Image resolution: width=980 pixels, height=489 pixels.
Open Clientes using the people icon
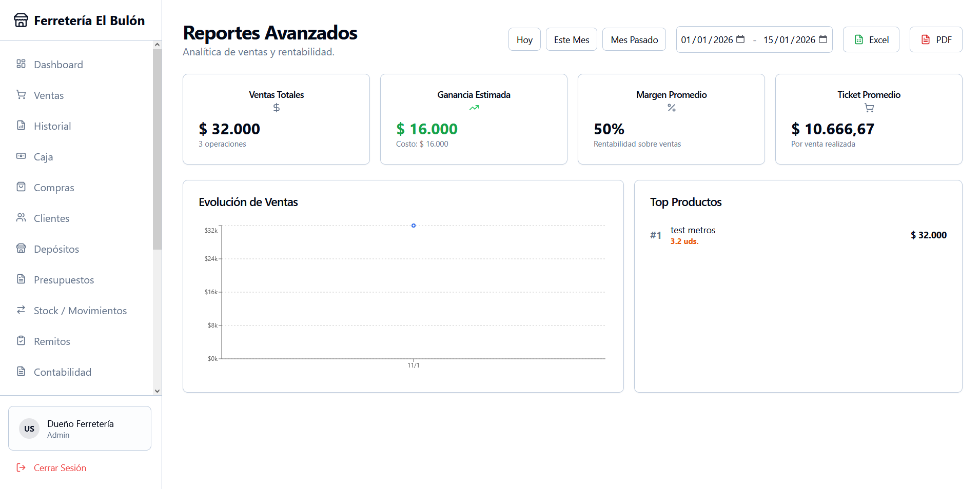pos(21,217)
